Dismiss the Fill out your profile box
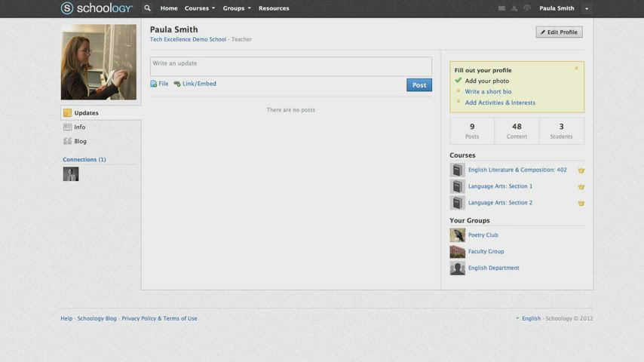Viewport: 644px width, 362px height. pos(576,69)
